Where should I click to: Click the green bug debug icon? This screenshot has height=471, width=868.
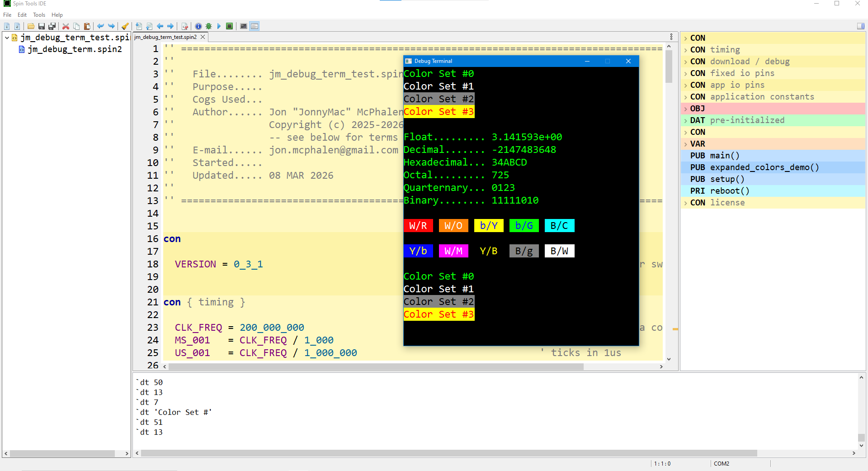pyautogui.click(x=208, y=26)
